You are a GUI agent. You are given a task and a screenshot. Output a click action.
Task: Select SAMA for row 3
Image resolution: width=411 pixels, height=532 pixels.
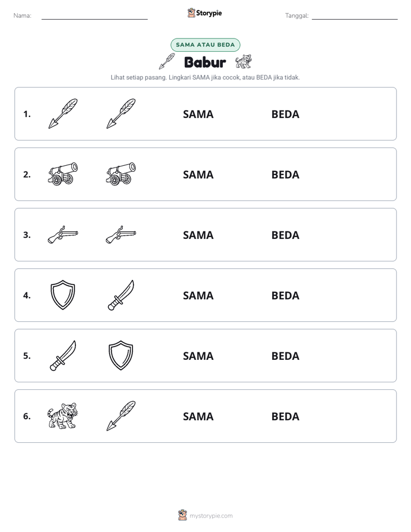pyautogui.click(x=198, y=235)
